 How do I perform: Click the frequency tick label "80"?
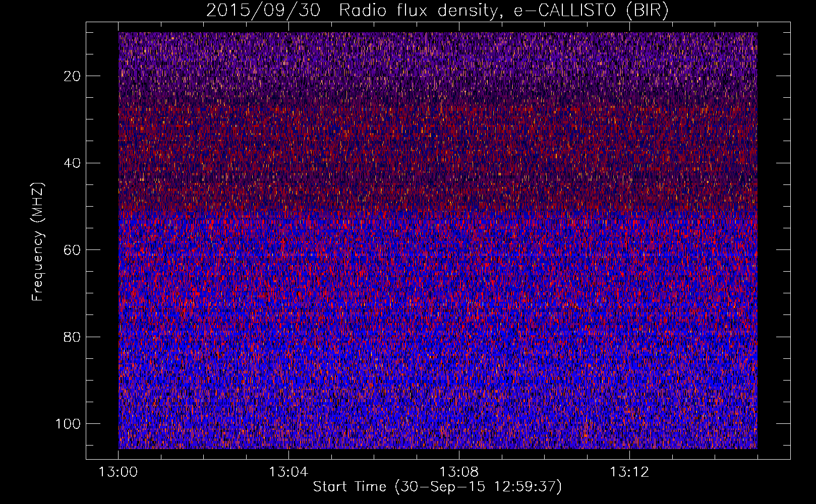click(73, 337)
